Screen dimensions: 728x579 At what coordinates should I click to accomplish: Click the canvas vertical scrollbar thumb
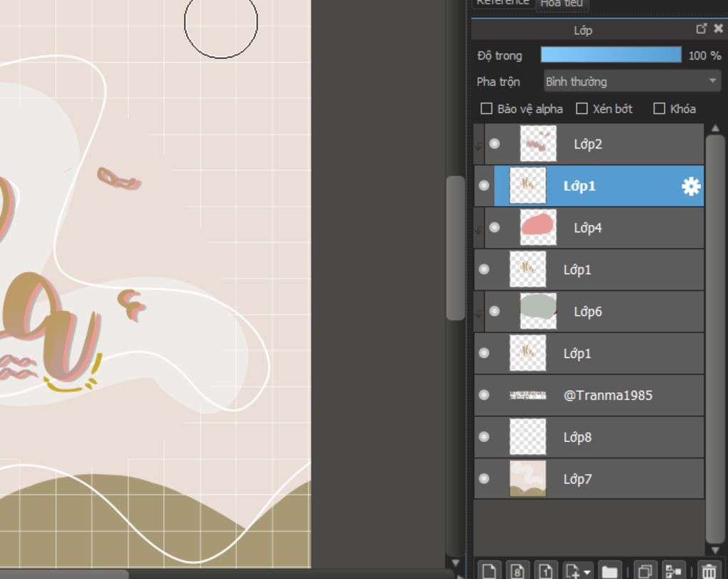click(456, 248)
